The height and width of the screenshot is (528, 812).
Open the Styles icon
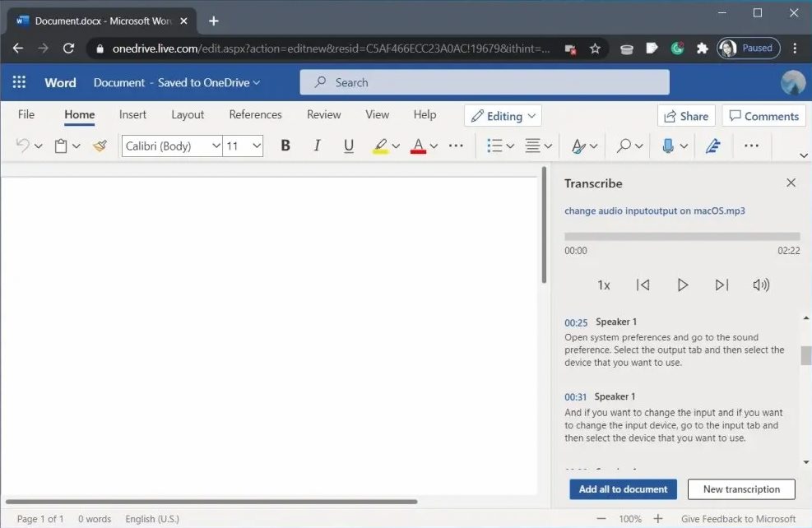click(578, 146)
